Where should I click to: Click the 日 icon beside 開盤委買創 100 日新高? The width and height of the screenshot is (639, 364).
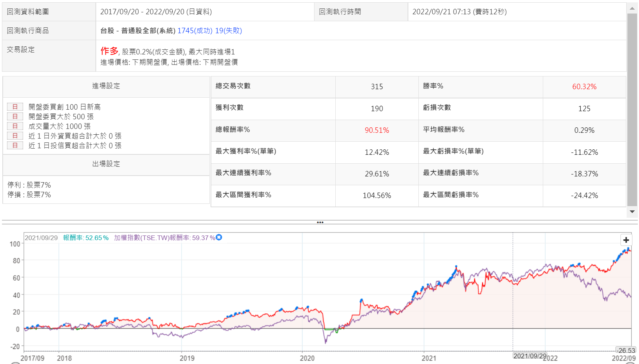click(15, 107)
